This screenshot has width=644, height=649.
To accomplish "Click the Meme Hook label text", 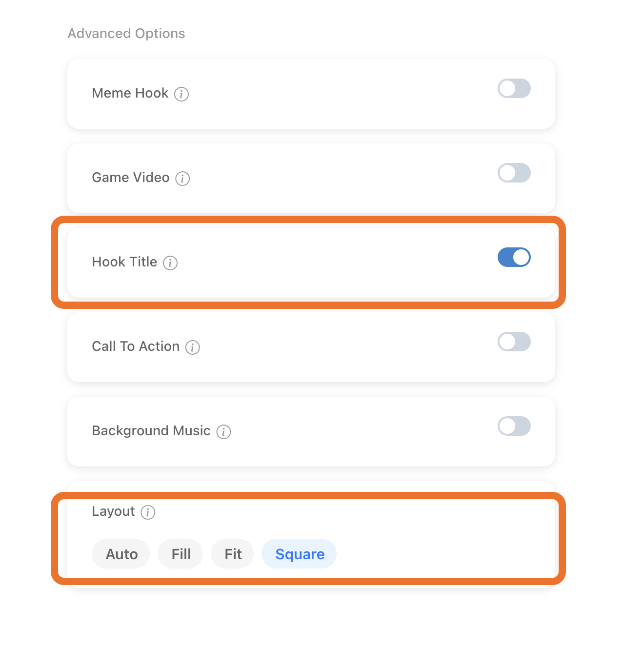I will pyautogui.click(x=130, y=93).
